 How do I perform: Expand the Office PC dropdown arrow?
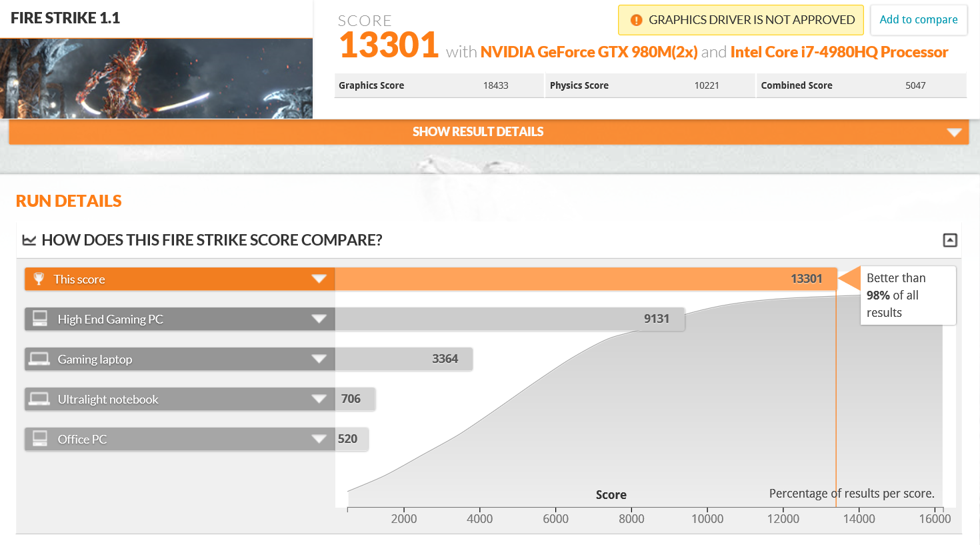[319, 439]
